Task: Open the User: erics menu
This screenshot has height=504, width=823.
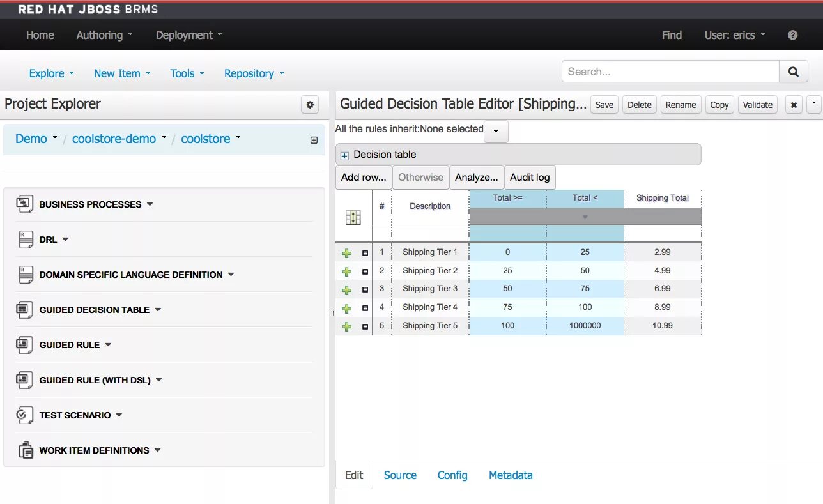Action: [734, 35]
